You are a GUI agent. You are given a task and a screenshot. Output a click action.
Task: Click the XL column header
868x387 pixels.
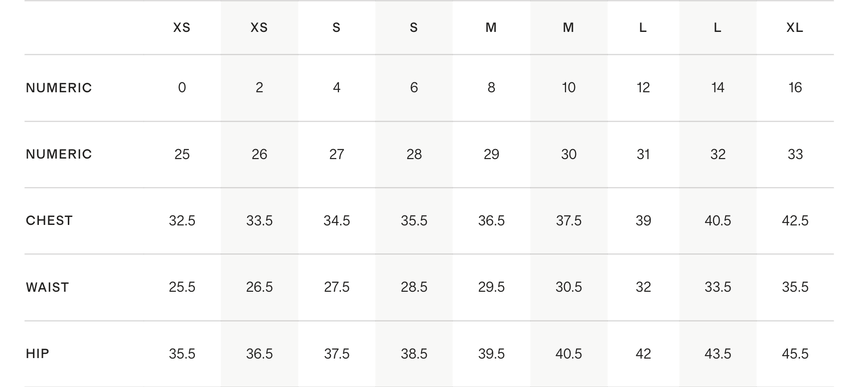(x=795, y=28)
